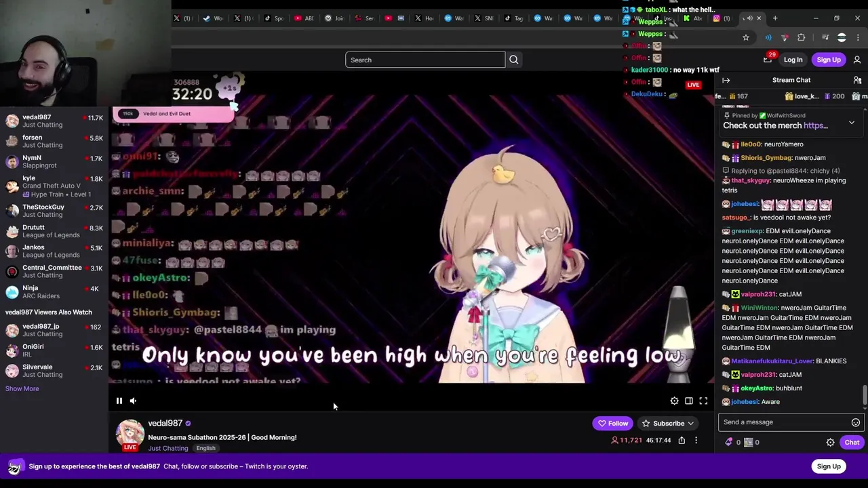Open a new browser tab
868x488 pixels.
775,18
